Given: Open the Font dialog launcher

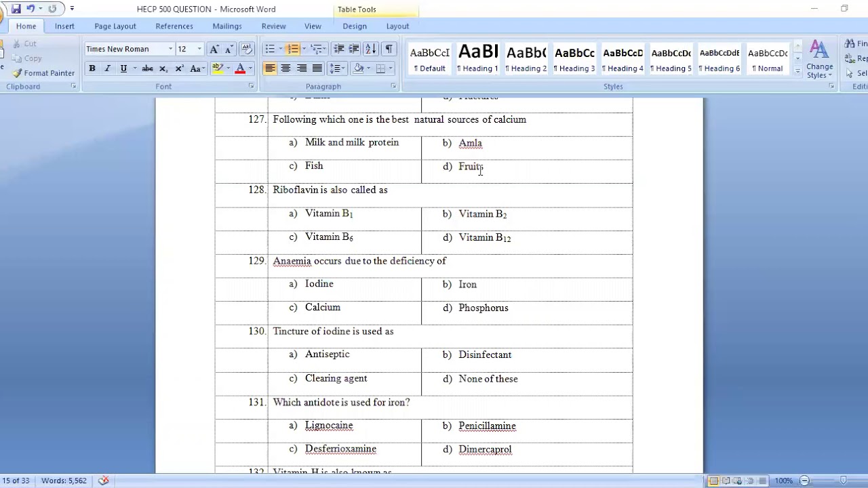Looking at the screenshot, I should pos(251,86).
